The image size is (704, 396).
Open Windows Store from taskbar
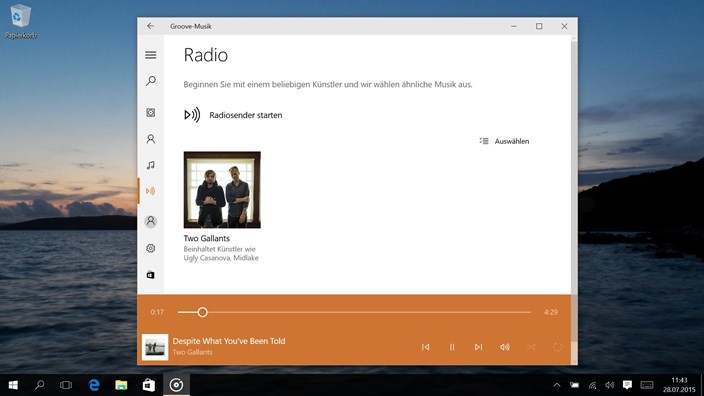pyautogui.click(x=149, y=385)
